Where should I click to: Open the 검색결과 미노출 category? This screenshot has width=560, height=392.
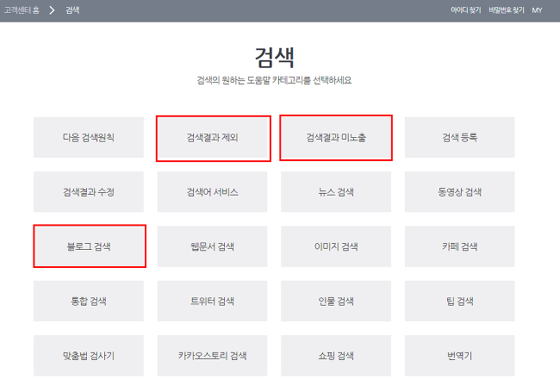click(336, 138)
